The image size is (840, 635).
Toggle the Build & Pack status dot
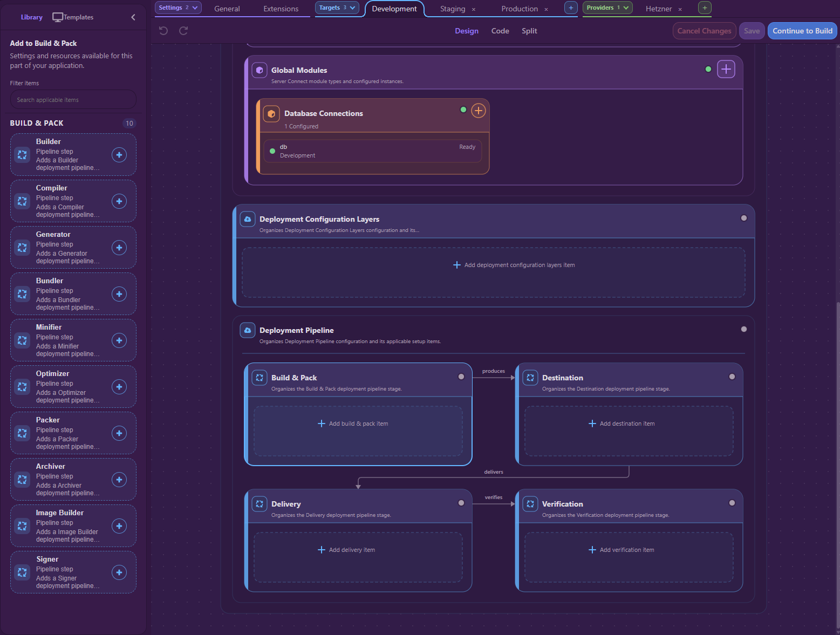[x=461, y=377]
